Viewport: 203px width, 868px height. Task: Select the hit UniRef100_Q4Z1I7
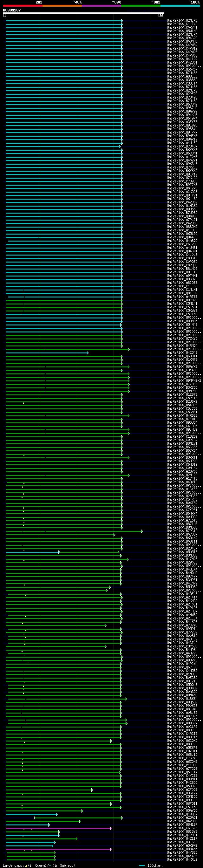[182, 839]
